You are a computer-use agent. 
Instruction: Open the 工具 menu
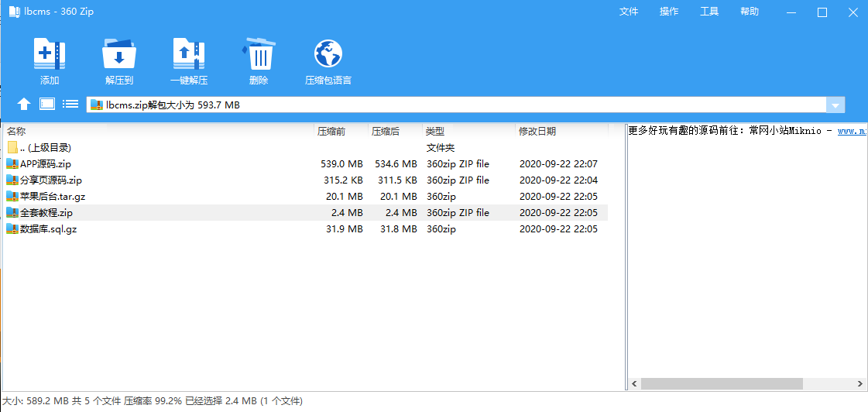(x=710, y=12)
